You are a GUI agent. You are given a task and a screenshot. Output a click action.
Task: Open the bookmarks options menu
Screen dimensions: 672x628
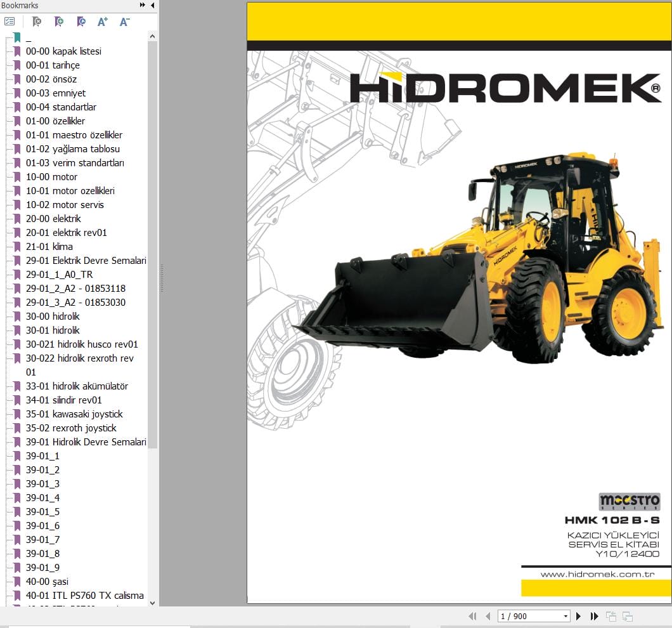tap(10, 21)
